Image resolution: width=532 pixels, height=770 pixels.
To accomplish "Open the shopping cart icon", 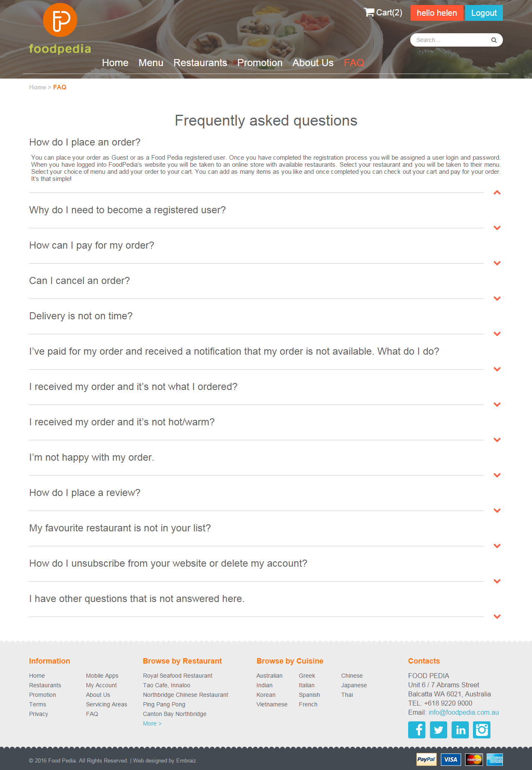I will coord(369,12).
